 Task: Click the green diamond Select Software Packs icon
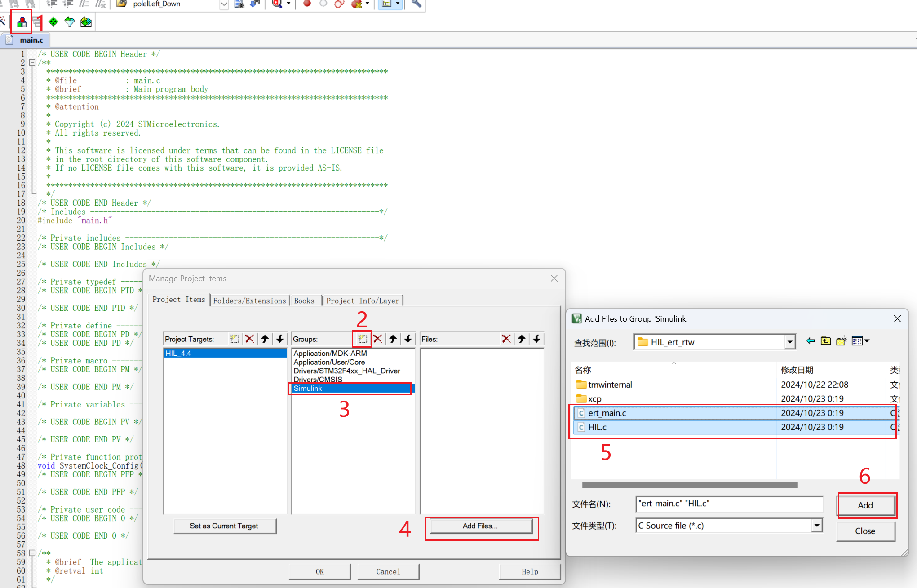tap(53, 22)
